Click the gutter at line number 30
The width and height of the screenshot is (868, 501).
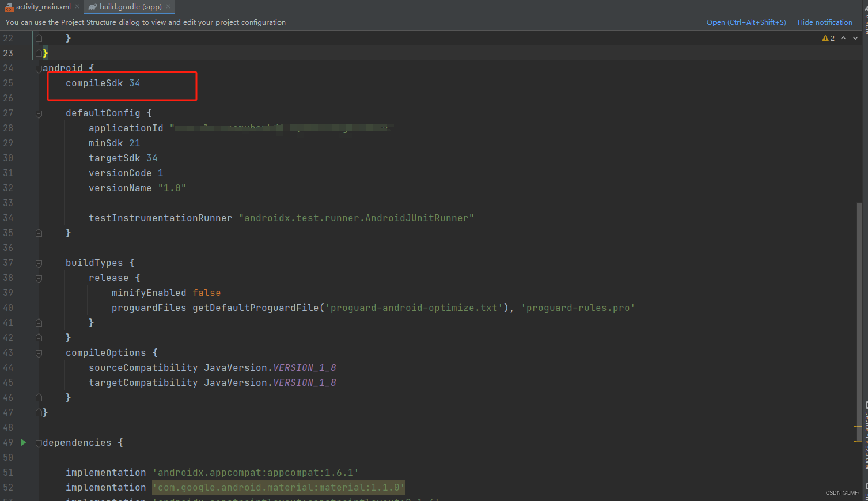click(x=8, y=158)
